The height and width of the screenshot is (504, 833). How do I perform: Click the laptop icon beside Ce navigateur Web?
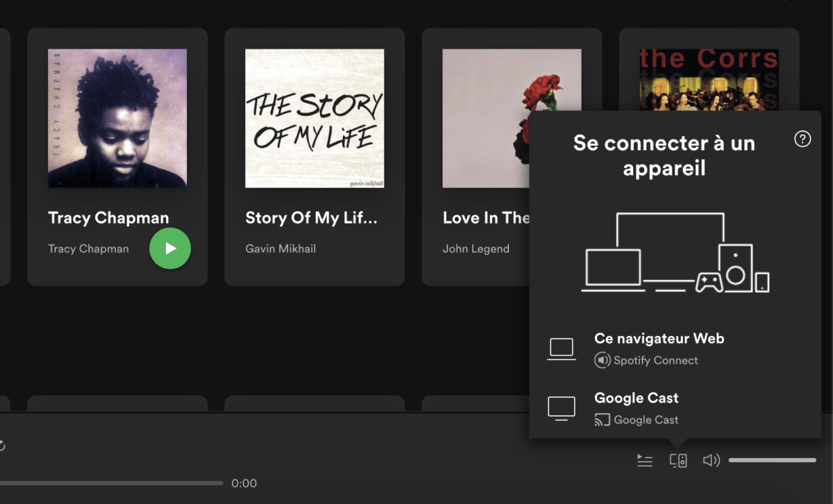pyautogui.click(x=562, y=348)
